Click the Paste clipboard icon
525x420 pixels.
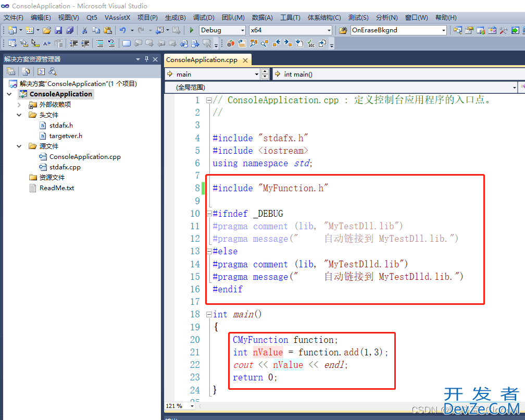pyautogui.click(x=108, y=30)
